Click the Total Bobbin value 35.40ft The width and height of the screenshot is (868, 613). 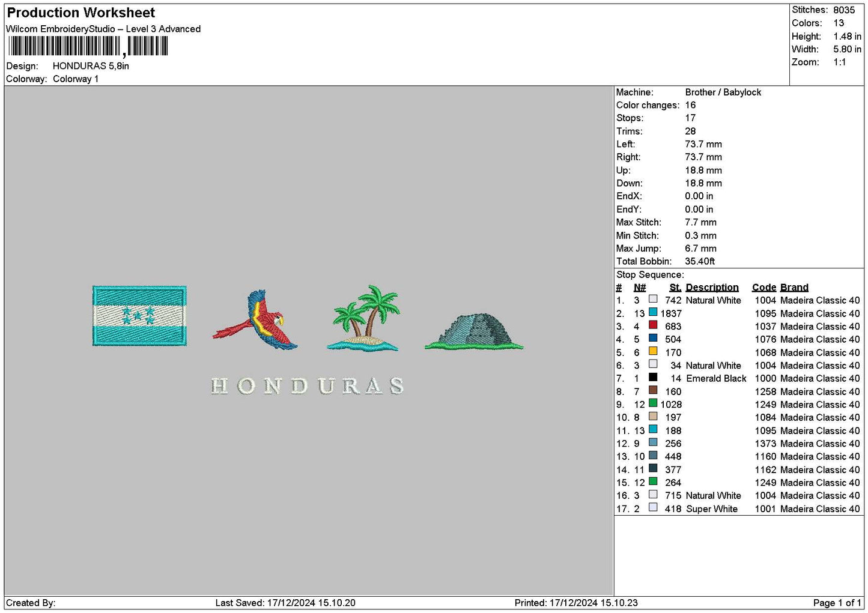700,261
